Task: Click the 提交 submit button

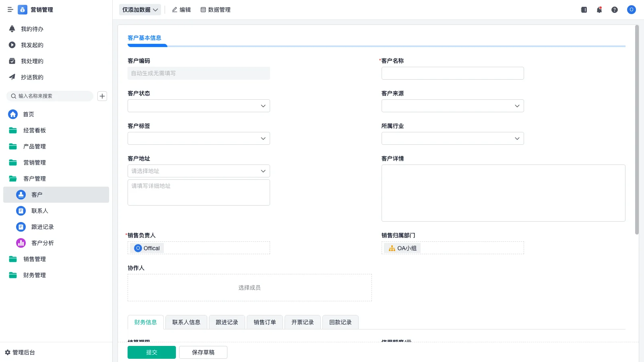Action: pos(152,352)
